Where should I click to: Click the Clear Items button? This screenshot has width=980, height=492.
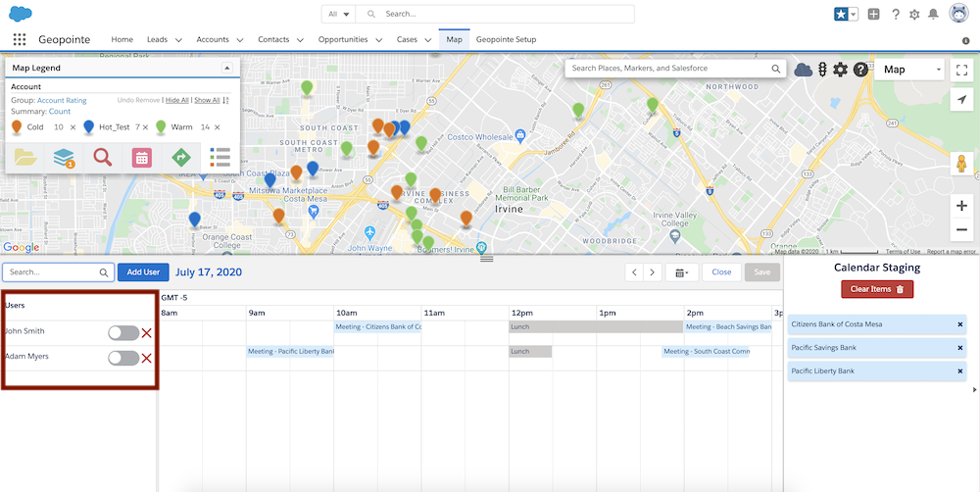877,289
